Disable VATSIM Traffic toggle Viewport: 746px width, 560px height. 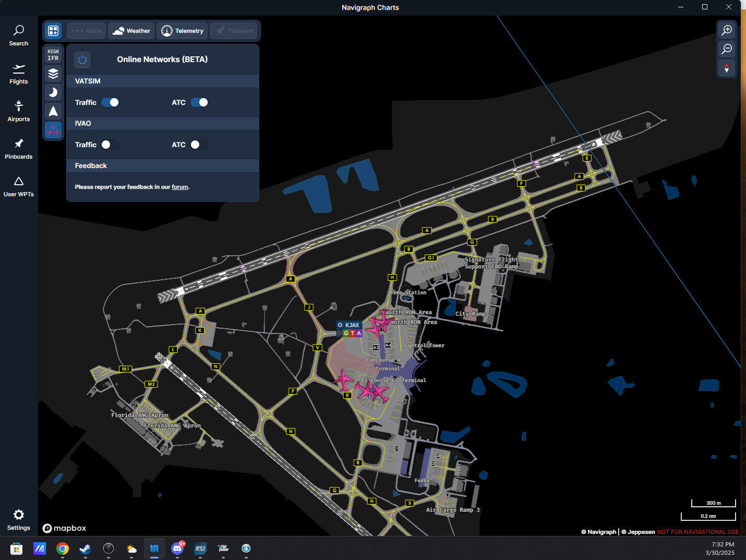pyautogui.click(x=110, y=102)
